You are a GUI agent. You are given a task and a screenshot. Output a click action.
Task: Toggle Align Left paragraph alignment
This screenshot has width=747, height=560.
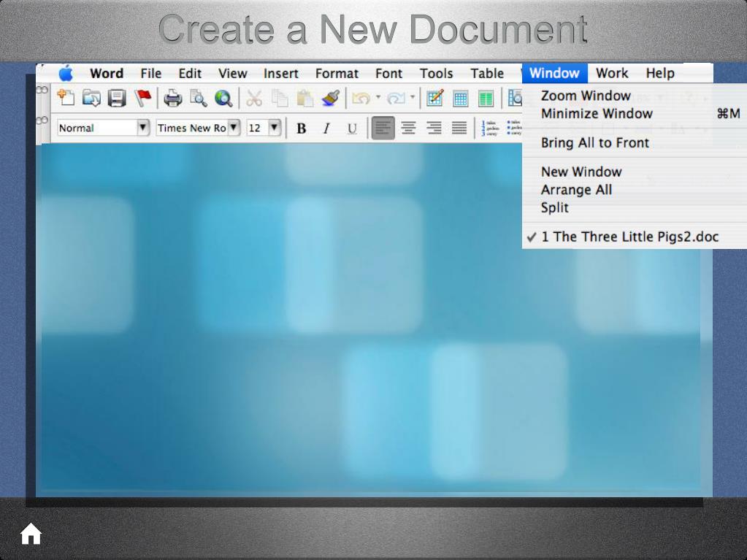(383, 128)
